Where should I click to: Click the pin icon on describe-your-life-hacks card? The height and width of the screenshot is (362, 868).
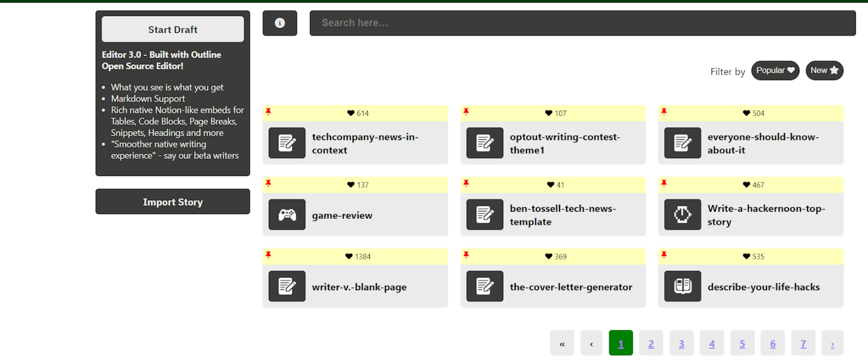click(x=664, y=255)
